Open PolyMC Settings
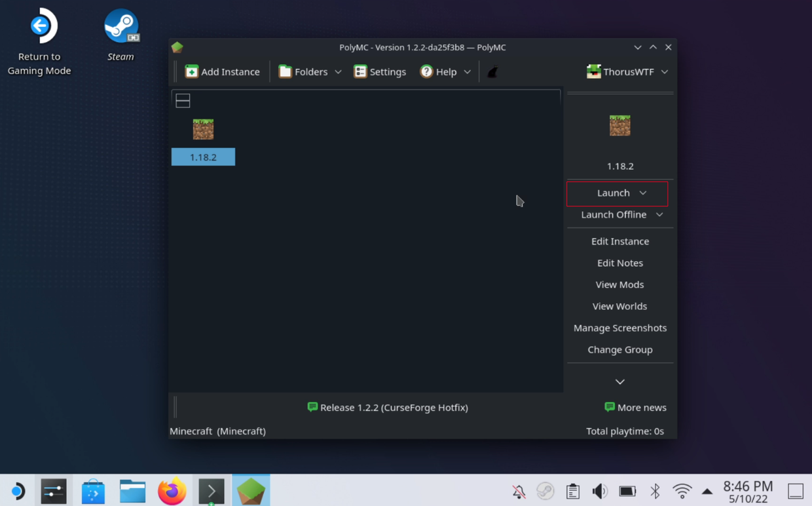This screenshot has height=506, width=812. click(380, 71)
